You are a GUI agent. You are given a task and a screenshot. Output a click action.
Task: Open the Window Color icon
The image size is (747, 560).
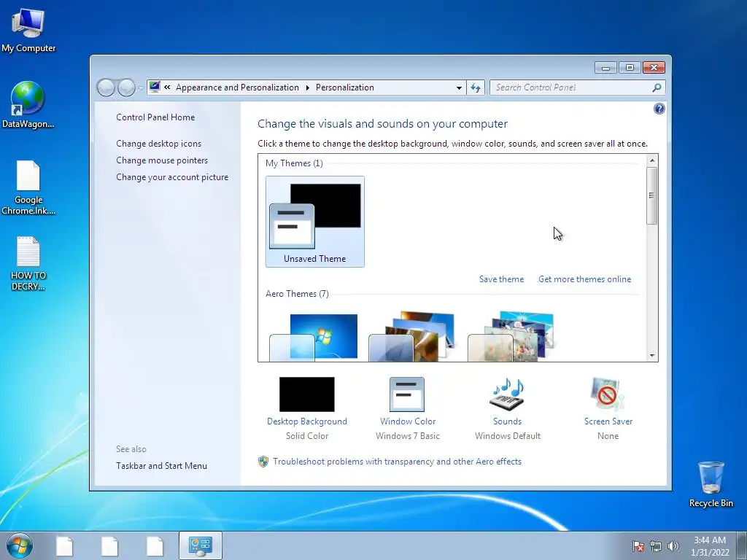coord(407,394)
